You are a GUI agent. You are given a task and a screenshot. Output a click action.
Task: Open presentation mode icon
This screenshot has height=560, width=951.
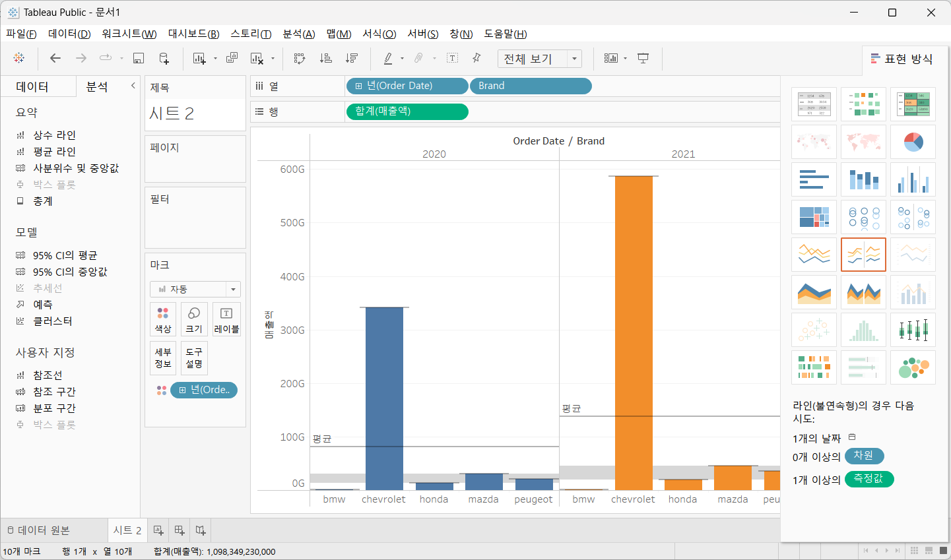point(643,58)
